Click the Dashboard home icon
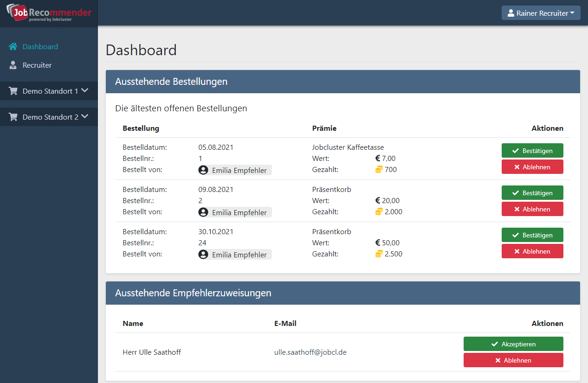Screen dimensions: 588x383 (13, 46)
